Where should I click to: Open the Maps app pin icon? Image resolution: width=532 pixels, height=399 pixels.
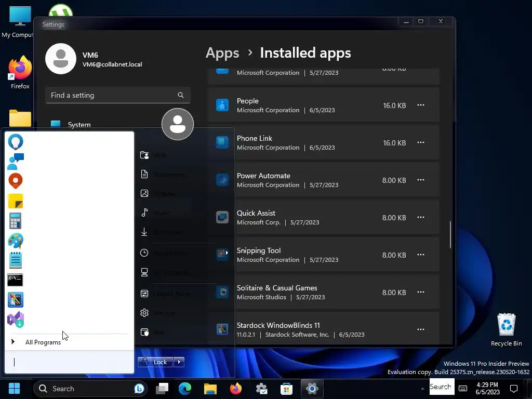pyautogui.click(x=16, y=181)
